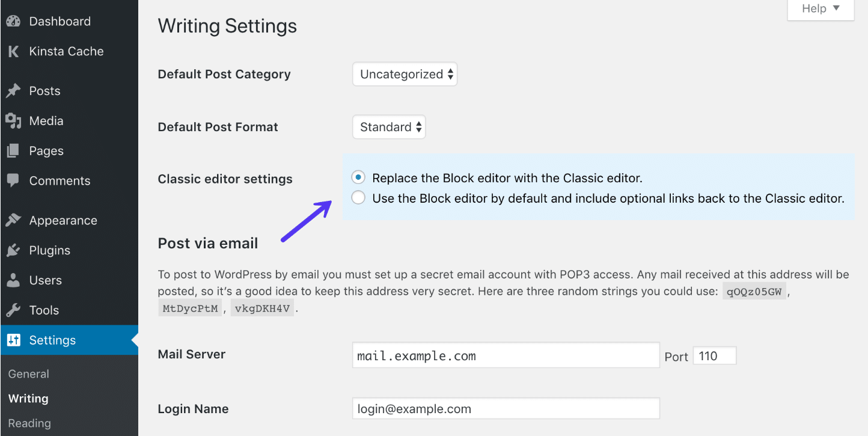Open Plugins via the plug icon
868x436 pixels.
click(x=13, y=250)
